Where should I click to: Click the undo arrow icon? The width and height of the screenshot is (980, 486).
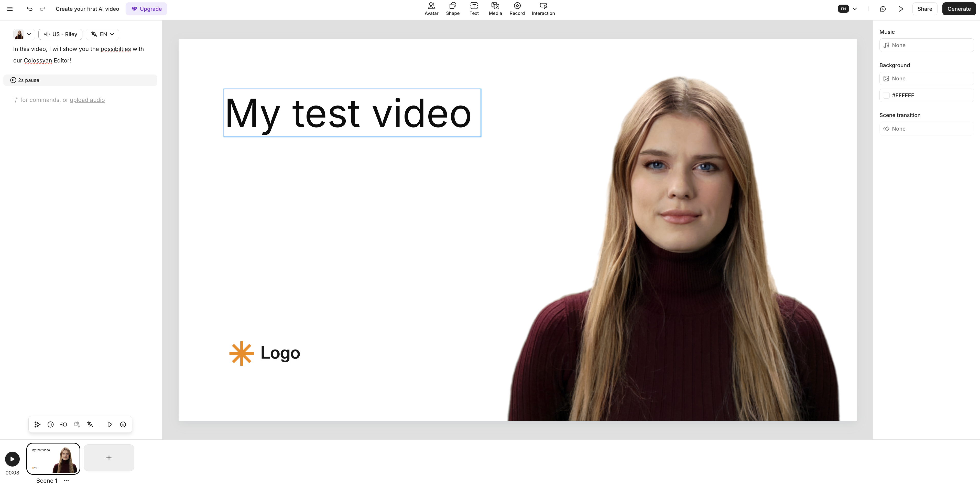(30, 9)
